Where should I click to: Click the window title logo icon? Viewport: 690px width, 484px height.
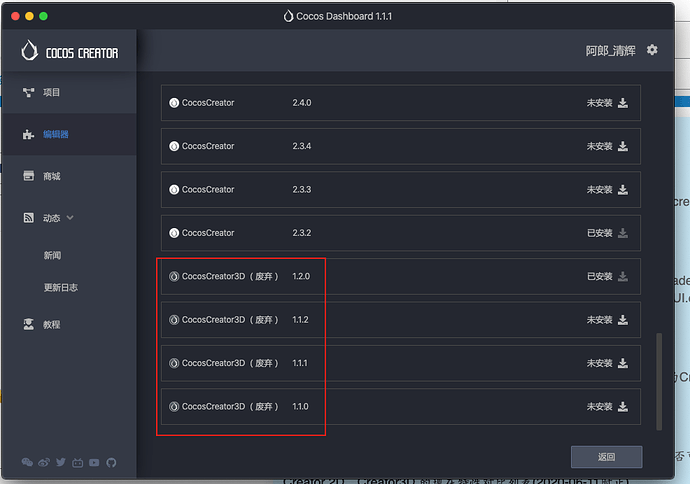[288, 16]
